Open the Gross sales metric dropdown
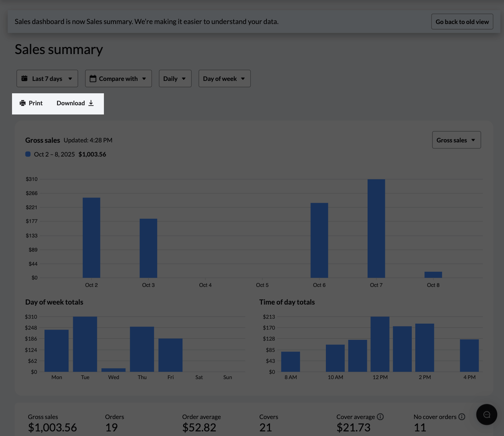 pyautogui.click(x=456, y=140)
